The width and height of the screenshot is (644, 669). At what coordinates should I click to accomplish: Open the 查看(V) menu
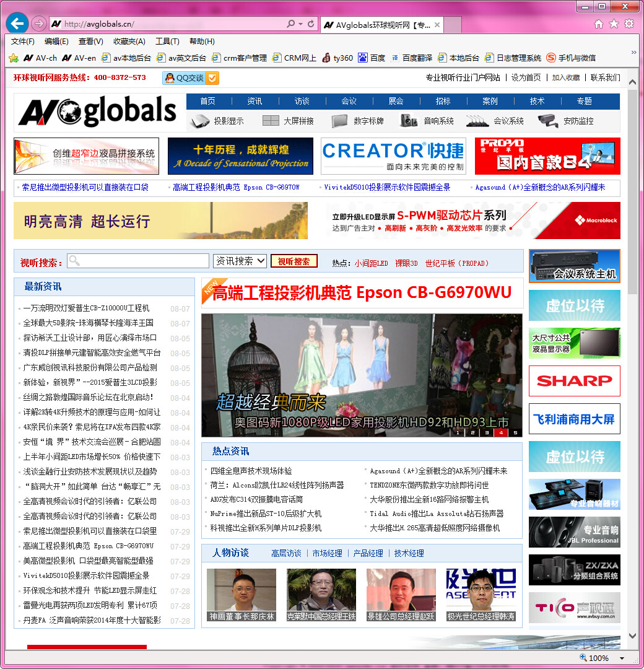(x=91, y=42)
